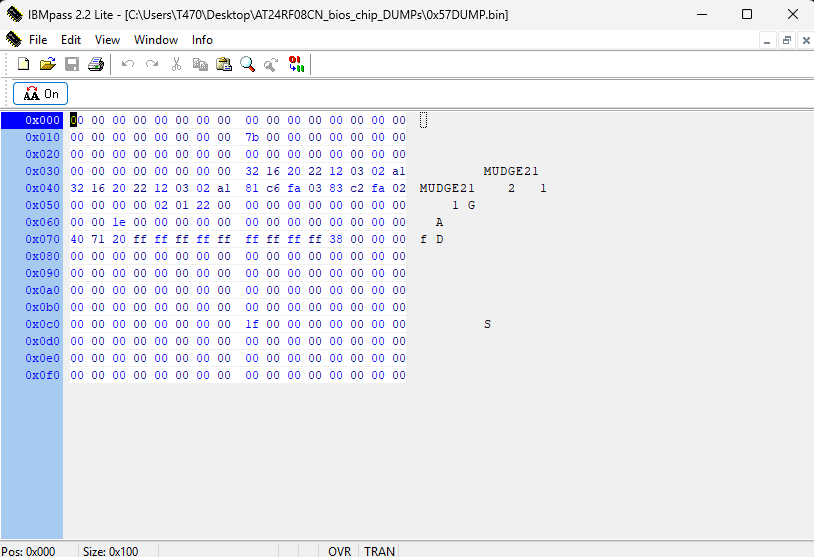Click MUDGE21 text in row 0x030
Image resolution: width=814 pixels, height=557 pixels.
click(511, 171)
